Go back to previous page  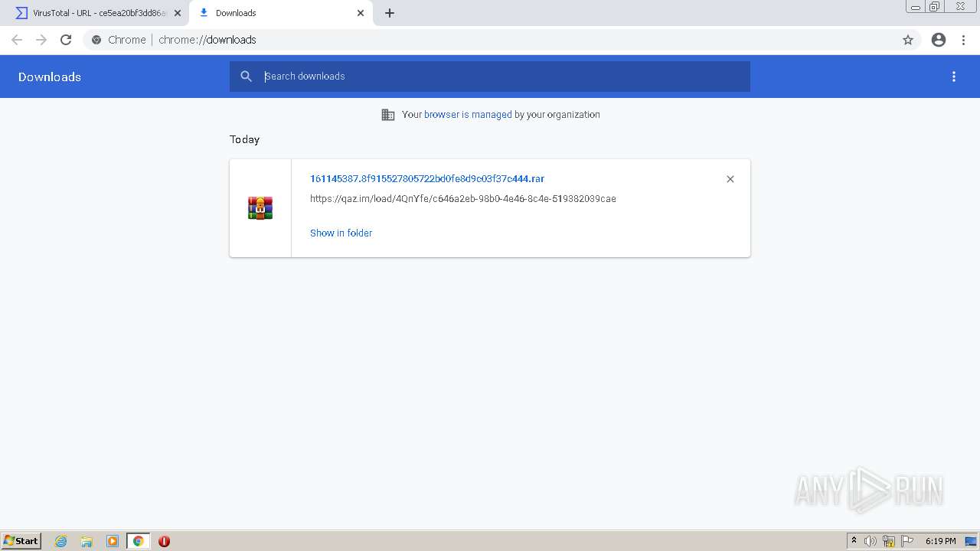tap(17, 40)
